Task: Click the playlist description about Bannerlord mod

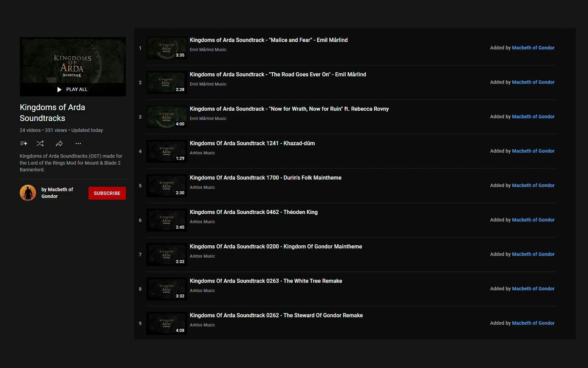Action: click(71, 163)
